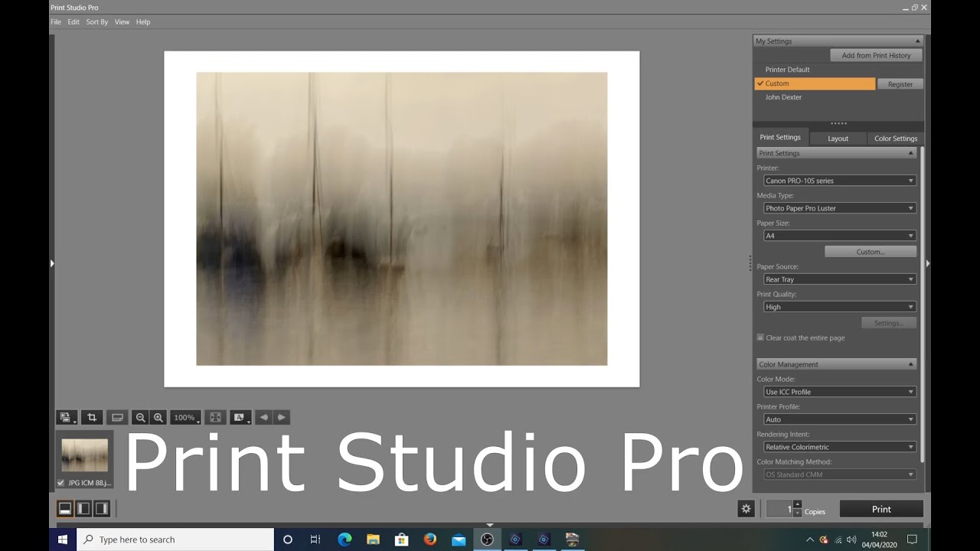Open the Rendering Intent dropdown
Screen dimensions: 980x551
(x=840, y=447)
